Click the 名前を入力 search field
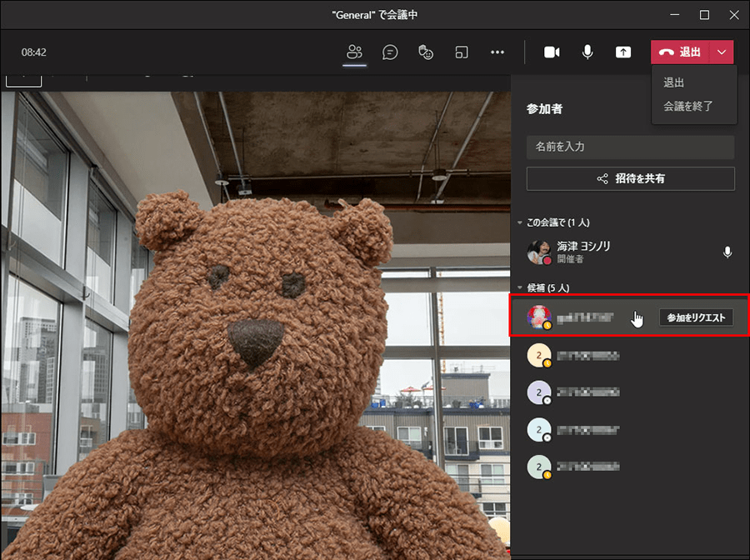The height and width of the screenshot is (560, 750). point(630,147)
